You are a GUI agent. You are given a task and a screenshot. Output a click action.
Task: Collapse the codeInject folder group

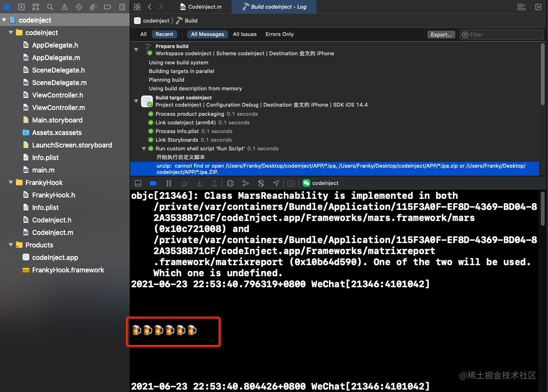pyautogui.click(x=11, y=33)
